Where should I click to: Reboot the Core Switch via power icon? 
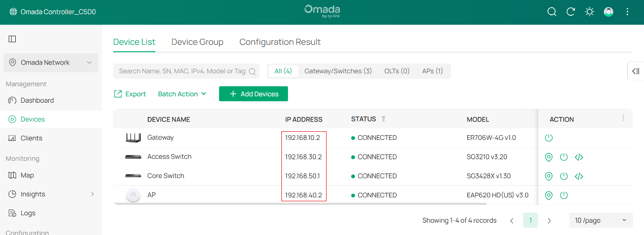(x=564, y=177)
